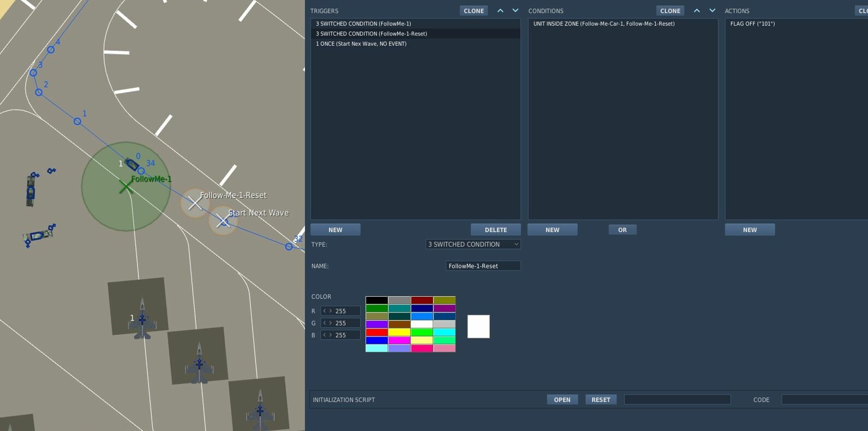Select the F-16 aircraft labeled 1
Viewport: 868px width, 431px height.
[x=142, y=319]
